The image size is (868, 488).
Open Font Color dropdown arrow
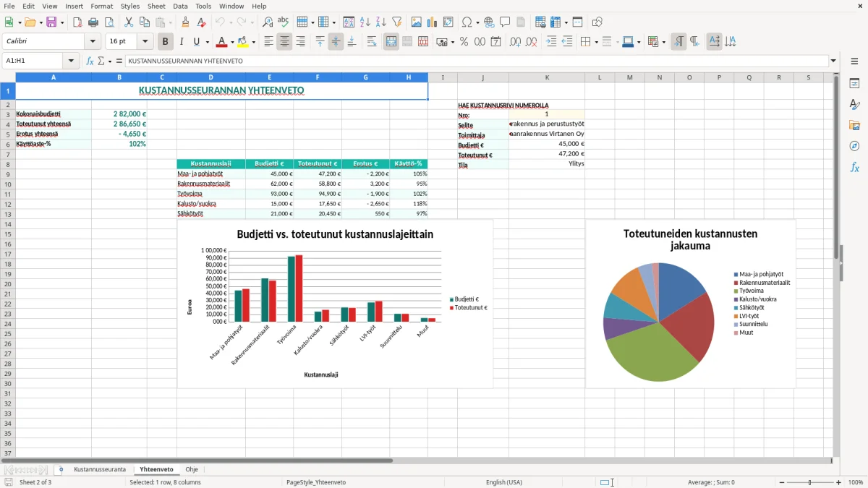(x=233, y=42)
